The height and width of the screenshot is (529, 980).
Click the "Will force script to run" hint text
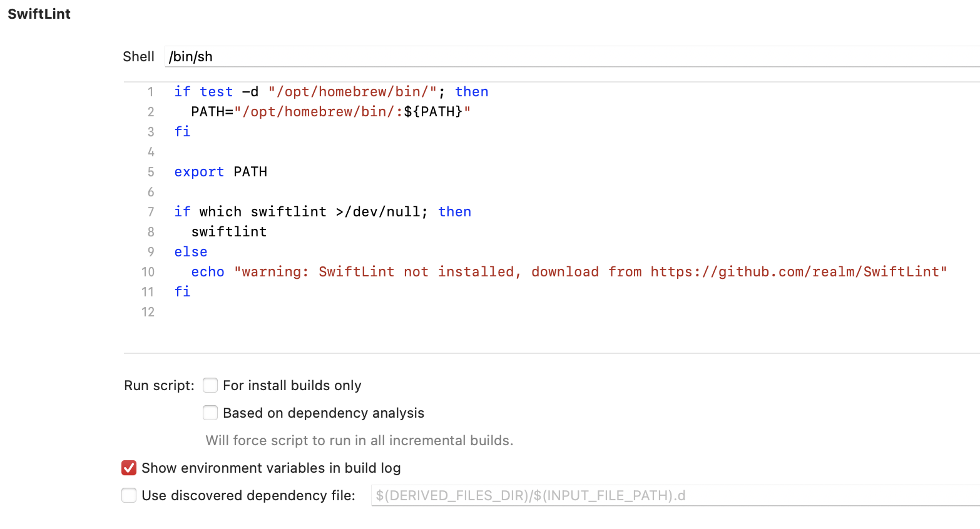[359, 440]
